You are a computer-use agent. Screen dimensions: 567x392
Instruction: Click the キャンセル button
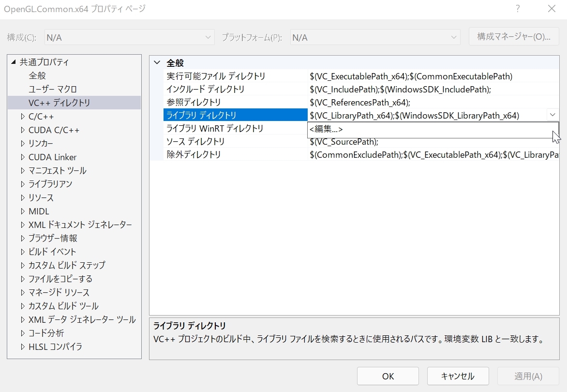click(458, 376)
